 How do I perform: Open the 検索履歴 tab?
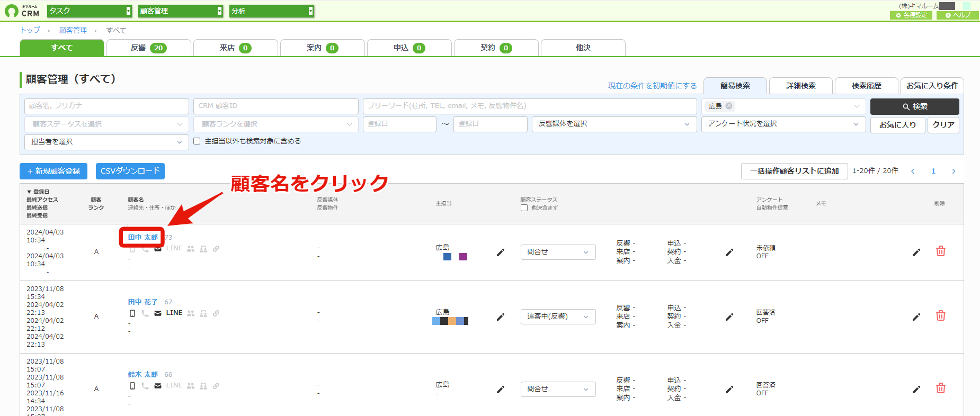[866, 86]
